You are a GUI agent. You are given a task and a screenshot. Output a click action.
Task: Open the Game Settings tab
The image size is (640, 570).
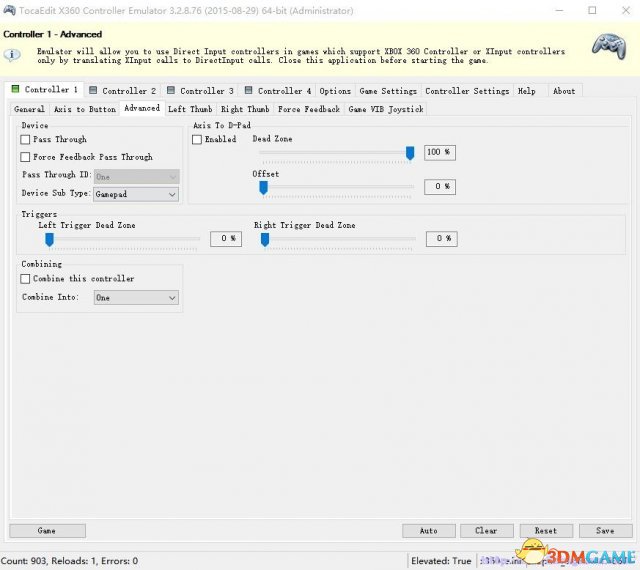[x=388, y=91]
